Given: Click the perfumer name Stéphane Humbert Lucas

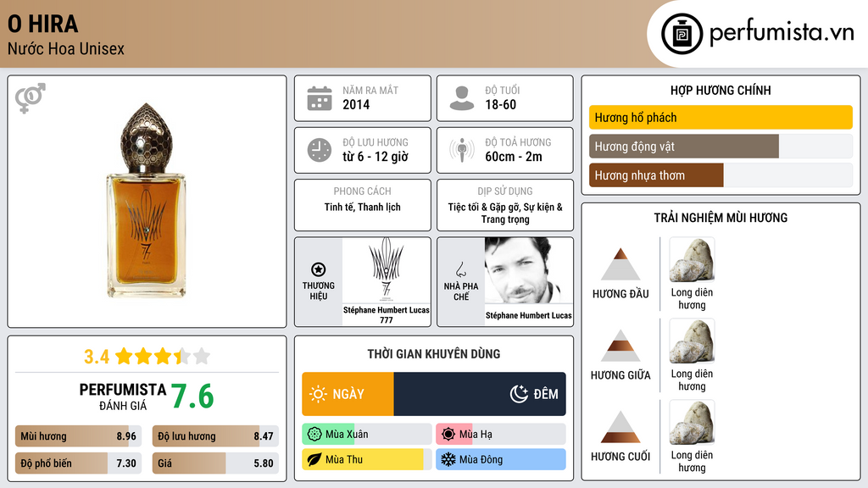Looking at the screenshot, I should coord(529,315).
